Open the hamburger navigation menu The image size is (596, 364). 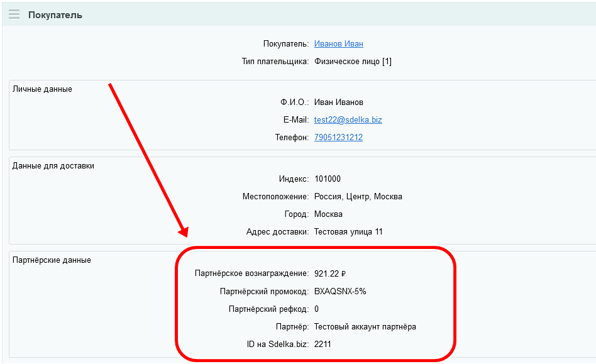14,13
